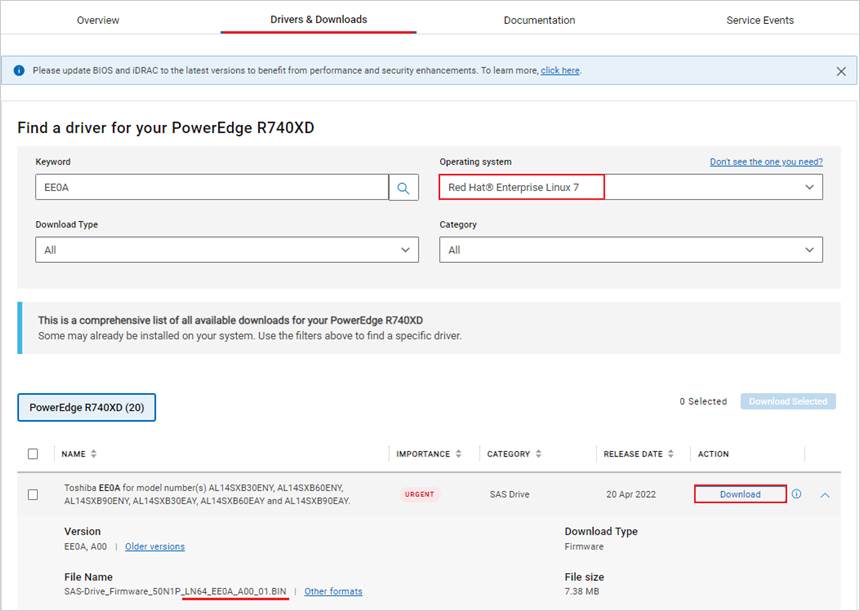
Task: Check the select-all checkbox in the table header
Action: click(33, 453)
